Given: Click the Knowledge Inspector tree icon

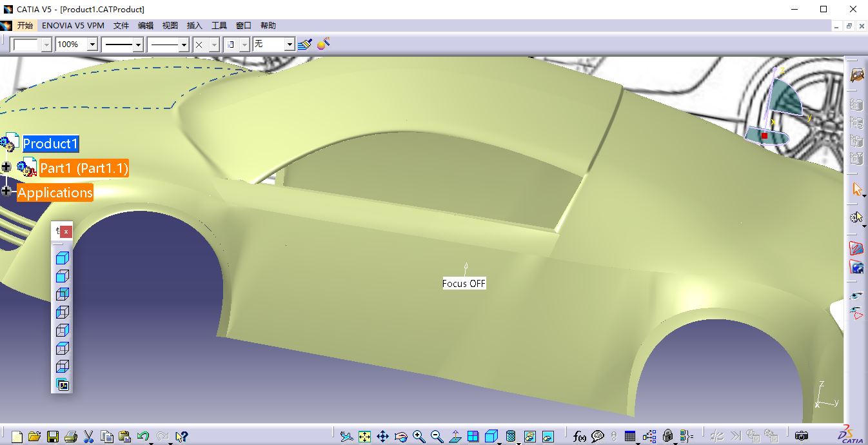Looking at the screenshot, I should (649, 437).
